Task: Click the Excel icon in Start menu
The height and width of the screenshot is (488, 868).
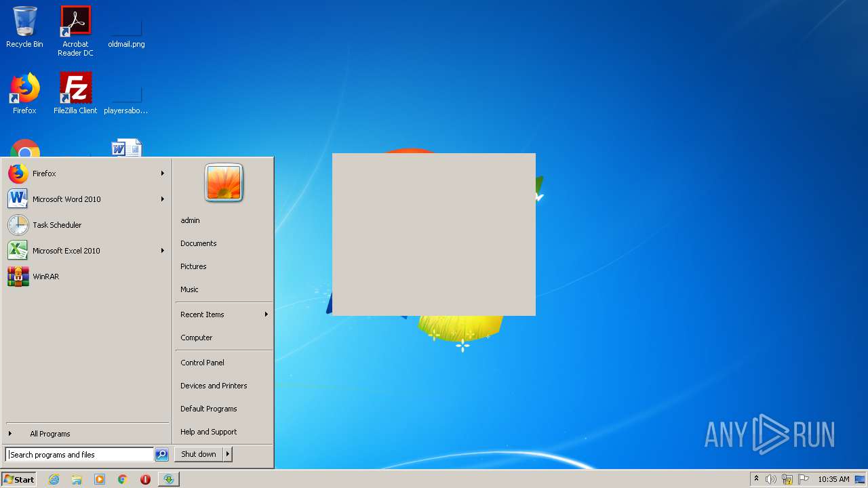Action: pos(18,251)
